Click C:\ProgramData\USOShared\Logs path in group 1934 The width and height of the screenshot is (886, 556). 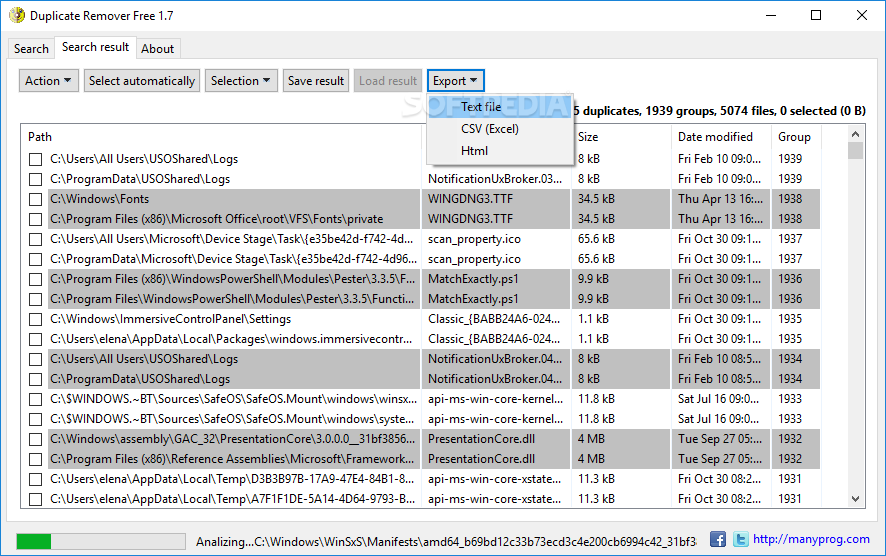(x=140, y=379)
